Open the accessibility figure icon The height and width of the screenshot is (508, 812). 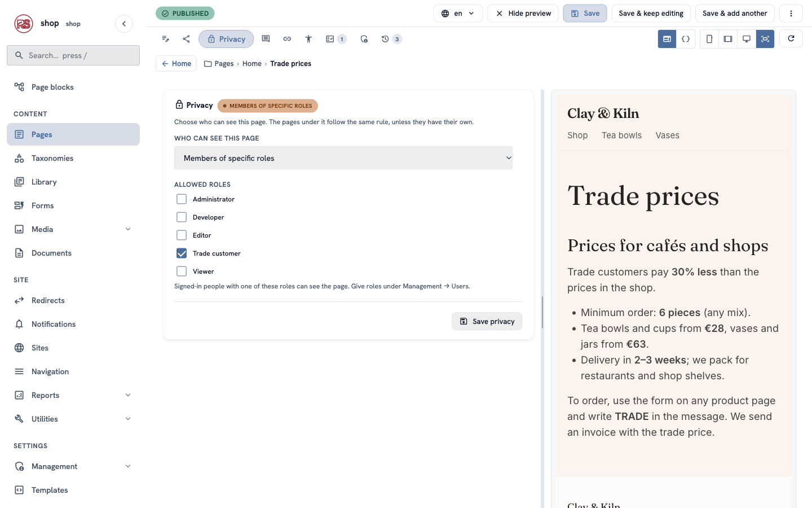[x=308, y=39]
